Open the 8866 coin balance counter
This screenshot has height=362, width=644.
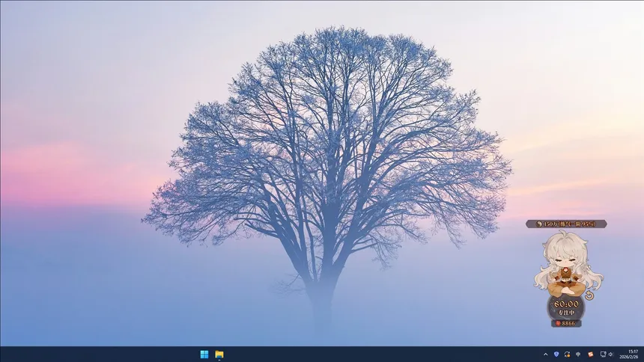(x=569, y=323)
